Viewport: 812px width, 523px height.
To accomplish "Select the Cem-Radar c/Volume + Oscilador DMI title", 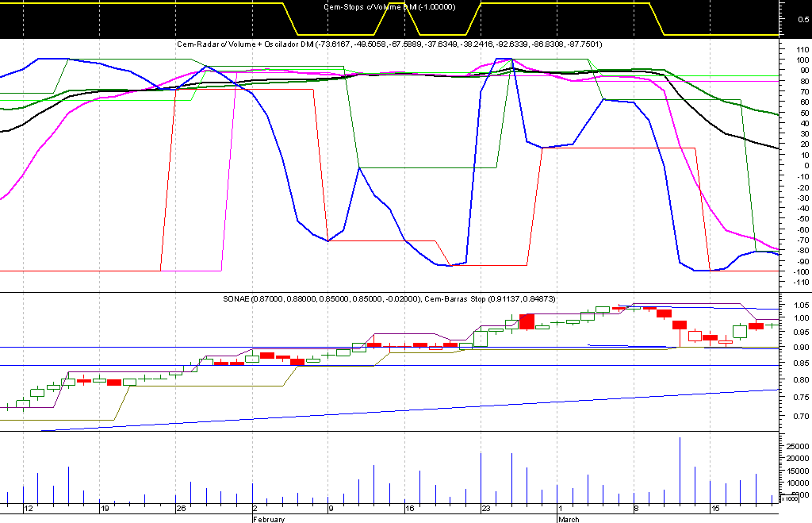I will coord(389,45).
